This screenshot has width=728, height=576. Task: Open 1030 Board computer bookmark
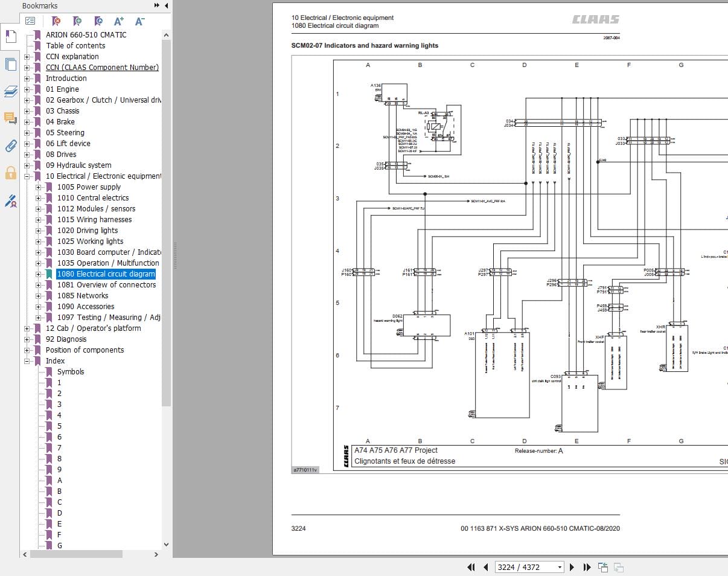[x=109, y=252]
